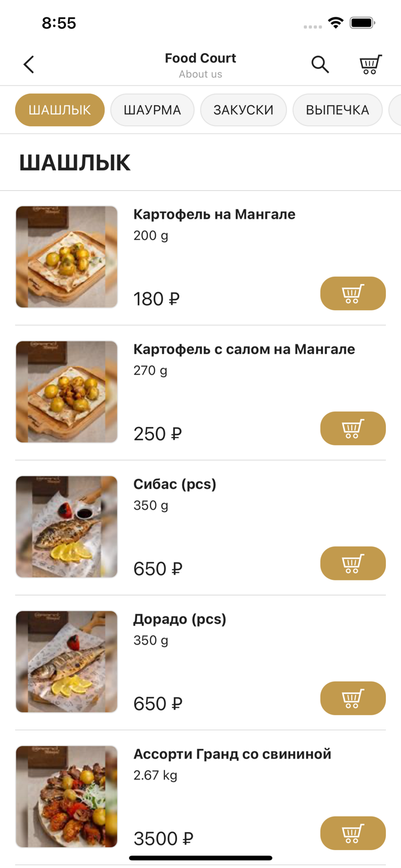Tap the Ассорти Гранд product image
The width and height of the screenshot is (401, 868).
[x=66, y=796]
